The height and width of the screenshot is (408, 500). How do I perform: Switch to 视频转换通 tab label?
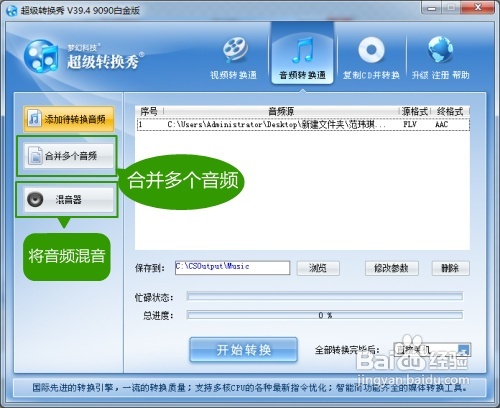click(x=233, y=75)
